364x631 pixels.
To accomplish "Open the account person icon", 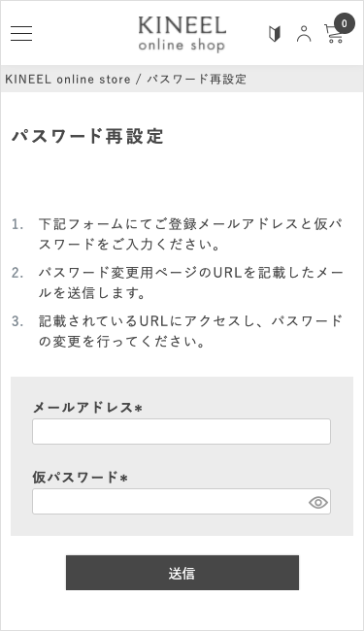I will 304,33.
